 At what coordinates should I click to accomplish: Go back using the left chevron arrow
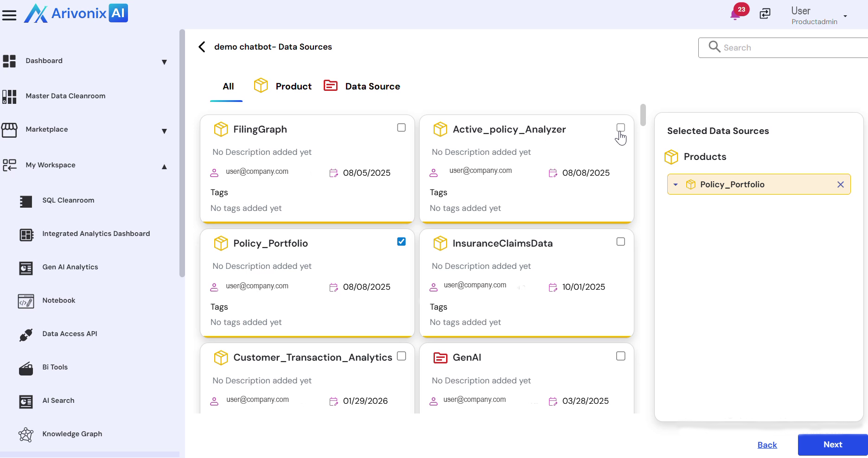pyautogui.click(x=202, y=47)
